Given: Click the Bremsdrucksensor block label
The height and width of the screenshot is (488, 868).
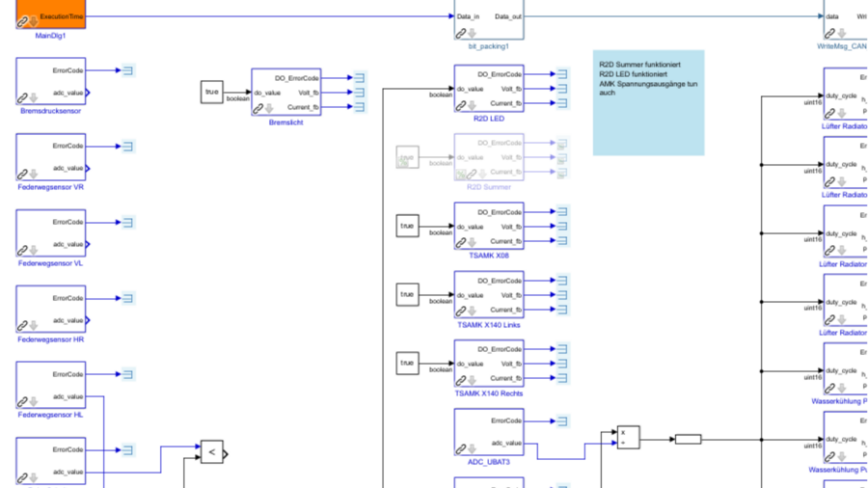Looking at the screenshot, I should [x=50, y=111].
